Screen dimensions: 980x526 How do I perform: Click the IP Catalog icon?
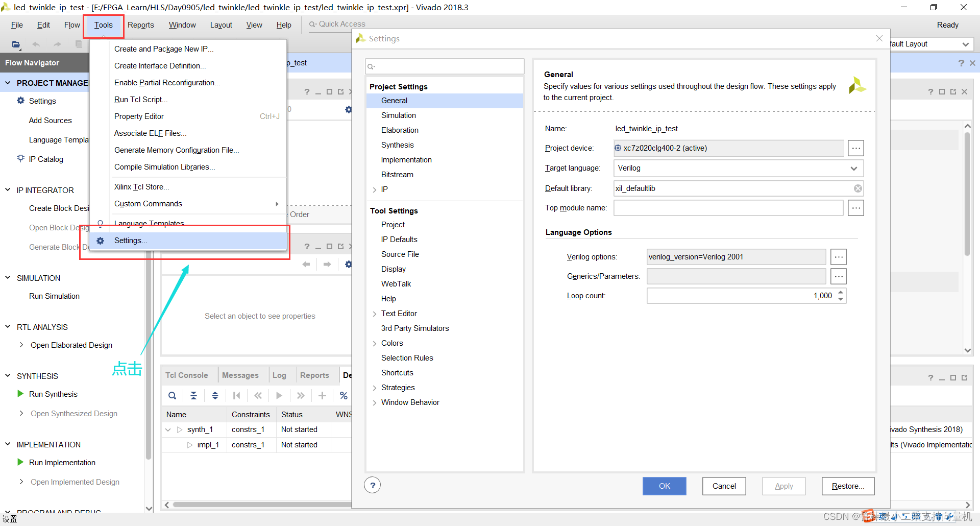pyautogui.click(x=20, y=159)
